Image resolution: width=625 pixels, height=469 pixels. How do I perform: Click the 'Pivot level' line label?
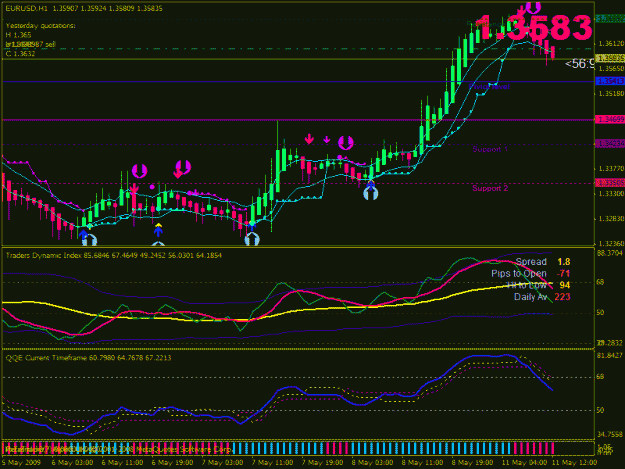pos(489,86)
